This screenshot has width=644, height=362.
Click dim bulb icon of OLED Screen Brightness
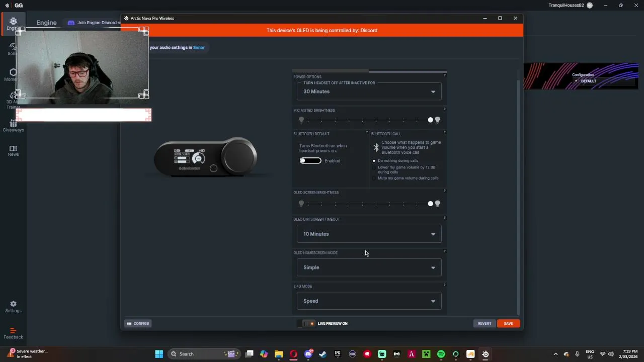pos(301,204)
